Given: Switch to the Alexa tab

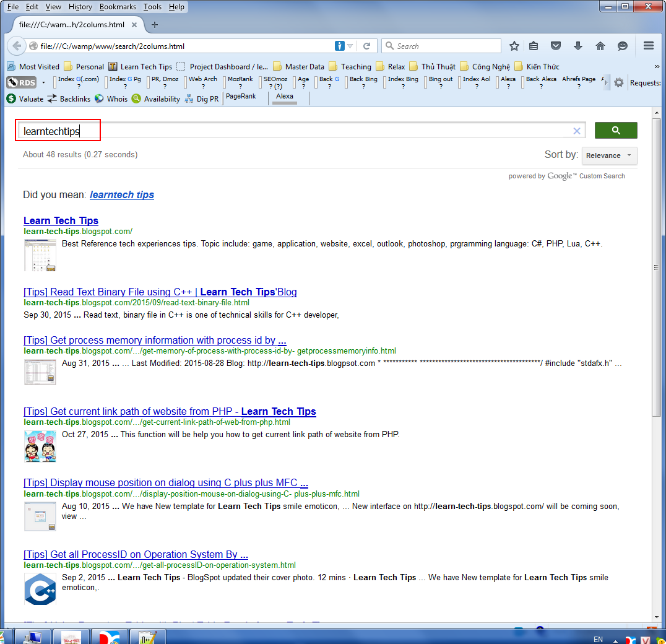Looking at the screenshot, I should [x=284, y=97].
